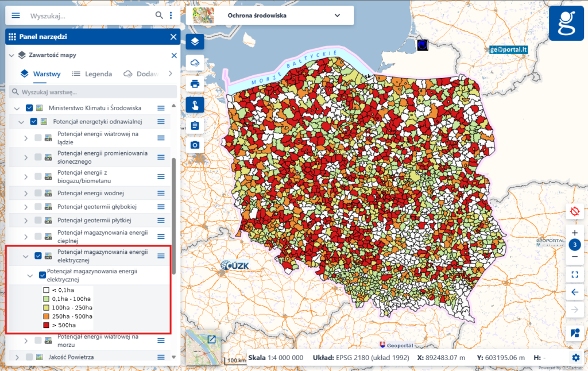Collapse Potencjał magazynowania energii elektrycznej group

point(25,256)
